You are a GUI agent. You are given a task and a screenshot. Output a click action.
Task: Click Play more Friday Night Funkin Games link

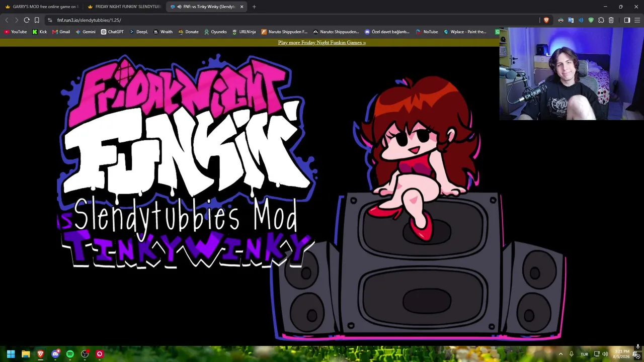(322, 43)
